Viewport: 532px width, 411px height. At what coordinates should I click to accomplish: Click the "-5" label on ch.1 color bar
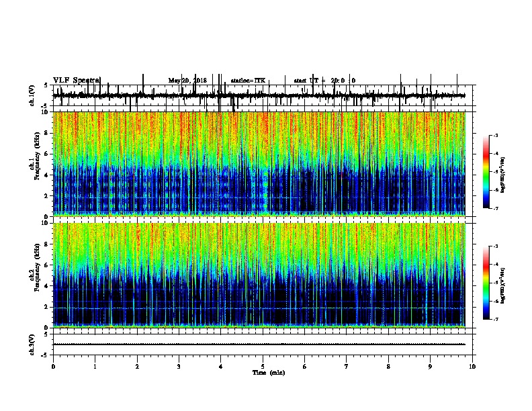point(496,172)
